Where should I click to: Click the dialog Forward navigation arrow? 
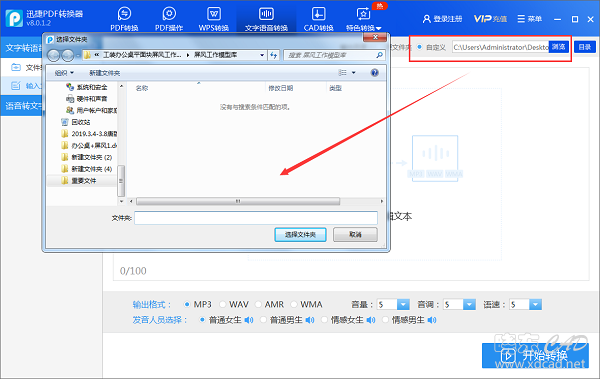(68, 56)
